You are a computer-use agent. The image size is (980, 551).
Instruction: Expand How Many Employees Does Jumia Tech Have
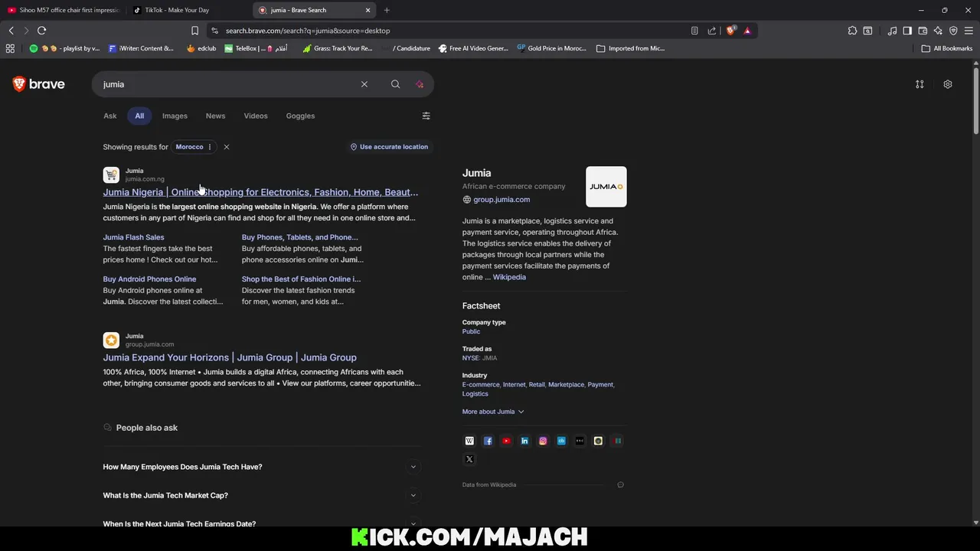[260, 467]
